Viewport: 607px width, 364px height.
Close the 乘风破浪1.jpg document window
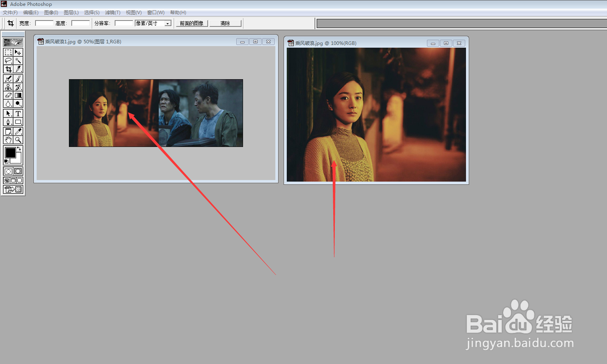pyautogui.click(x=268, y=42)
